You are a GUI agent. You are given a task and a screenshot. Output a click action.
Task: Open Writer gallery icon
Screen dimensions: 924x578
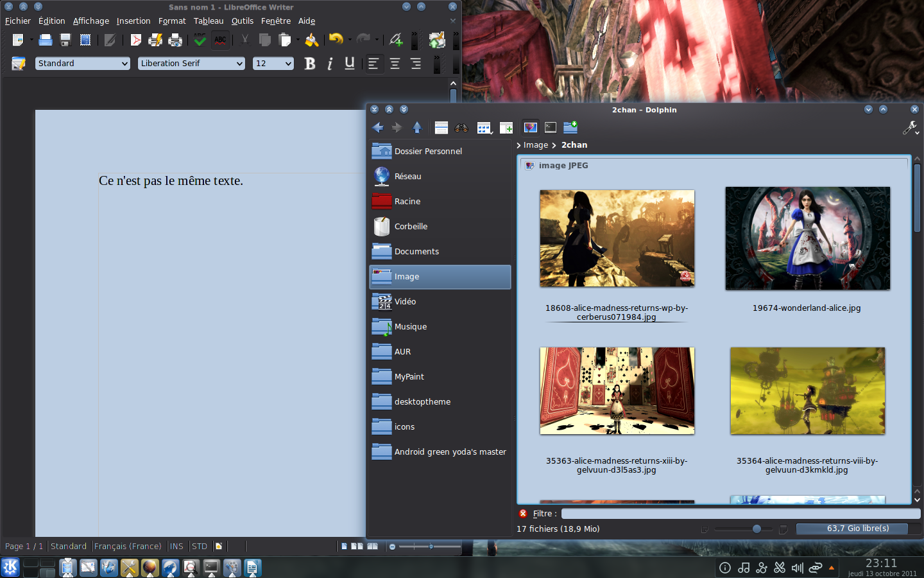(437, 40)
